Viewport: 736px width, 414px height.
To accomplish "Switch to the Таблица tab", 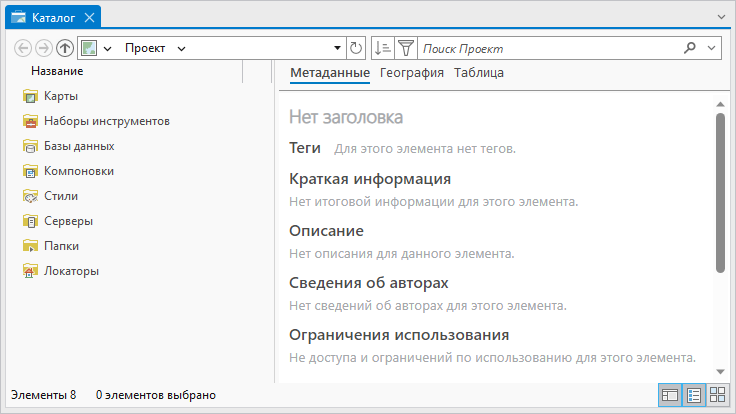I will tap(479, 73).
